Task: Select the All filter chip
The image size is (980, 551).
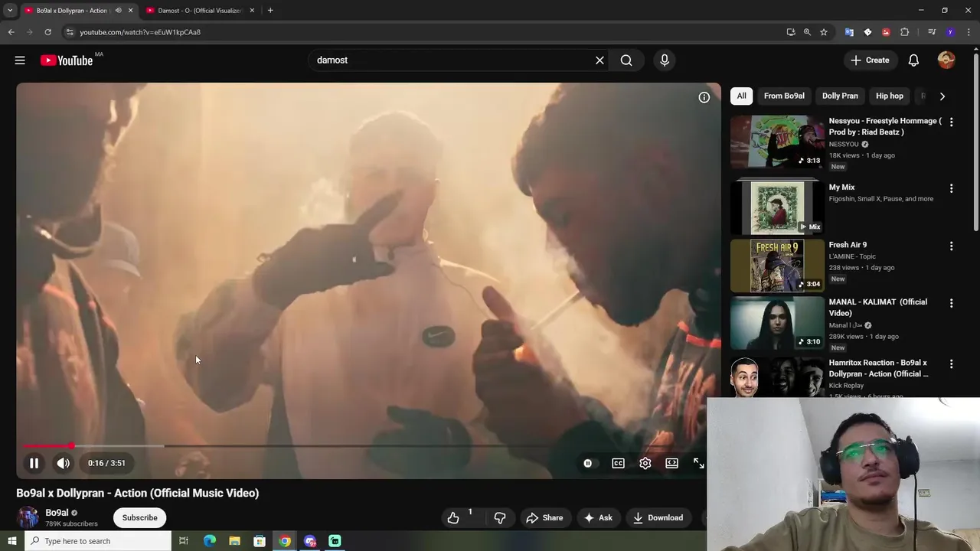Action: click(741, 96)
